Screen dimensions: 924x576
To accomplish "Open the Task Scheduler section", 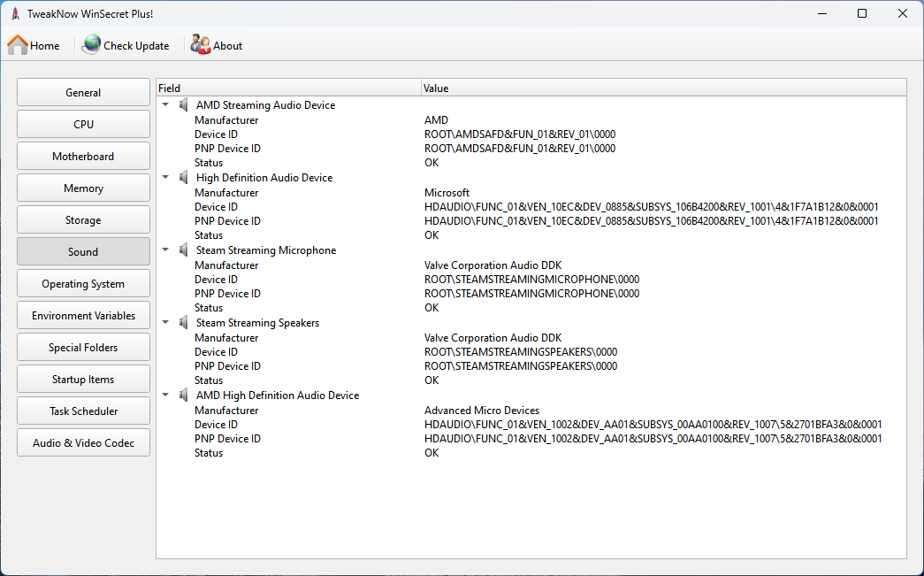I will 83,411.
